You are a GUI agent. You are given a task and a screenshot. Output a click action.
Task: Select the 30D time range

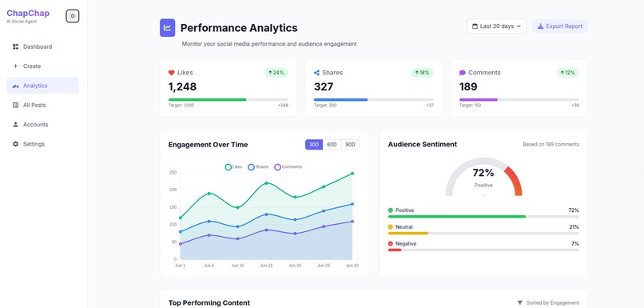pos(314,145)
